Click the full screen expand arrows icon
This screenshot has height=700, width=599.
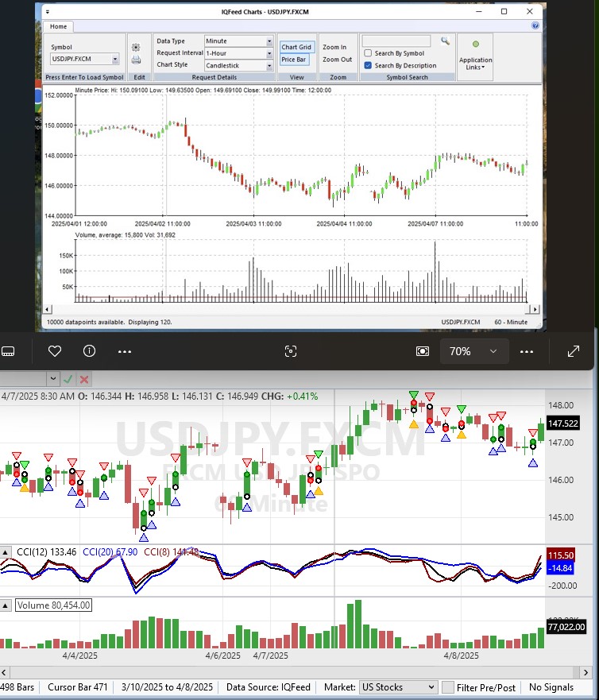(x=574, y=351)
